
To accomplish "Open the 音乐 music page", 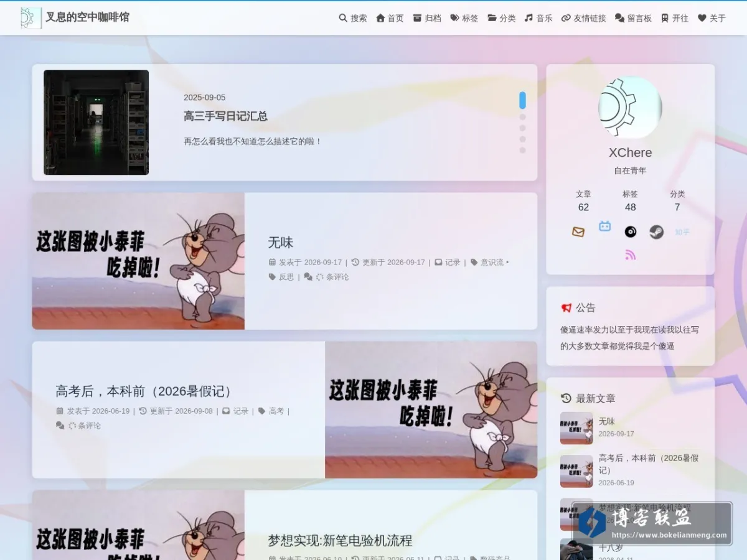I will click(538, 18).
